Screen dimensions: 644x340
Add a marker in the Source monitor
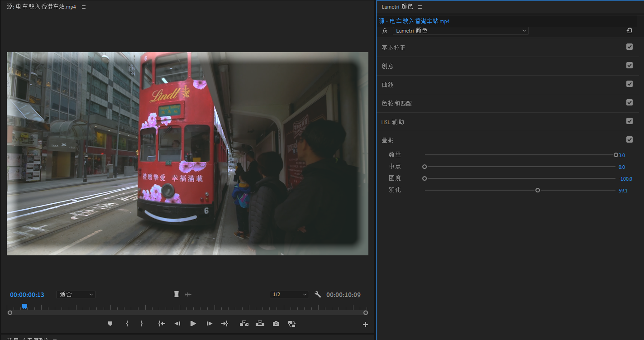pyautogui.click(x=110, y=324)
